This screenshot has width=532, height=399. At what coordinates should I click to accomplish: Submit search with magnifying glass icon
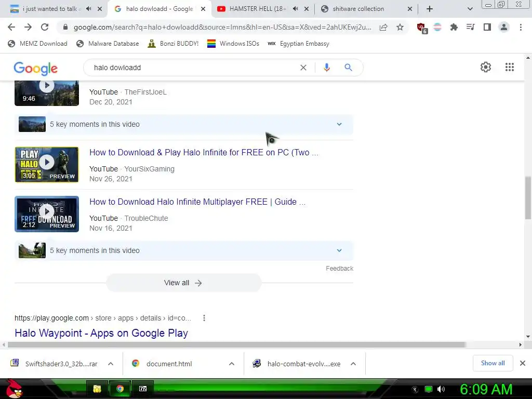348,68
